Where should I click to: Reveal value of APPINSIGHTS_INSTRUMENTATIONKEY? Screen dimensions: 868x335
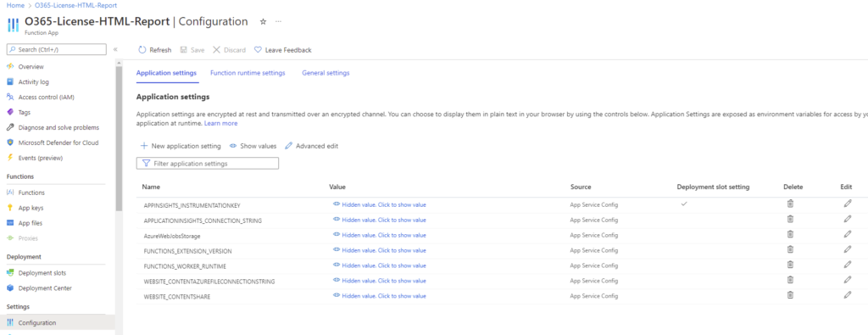[x=379, y=204]
